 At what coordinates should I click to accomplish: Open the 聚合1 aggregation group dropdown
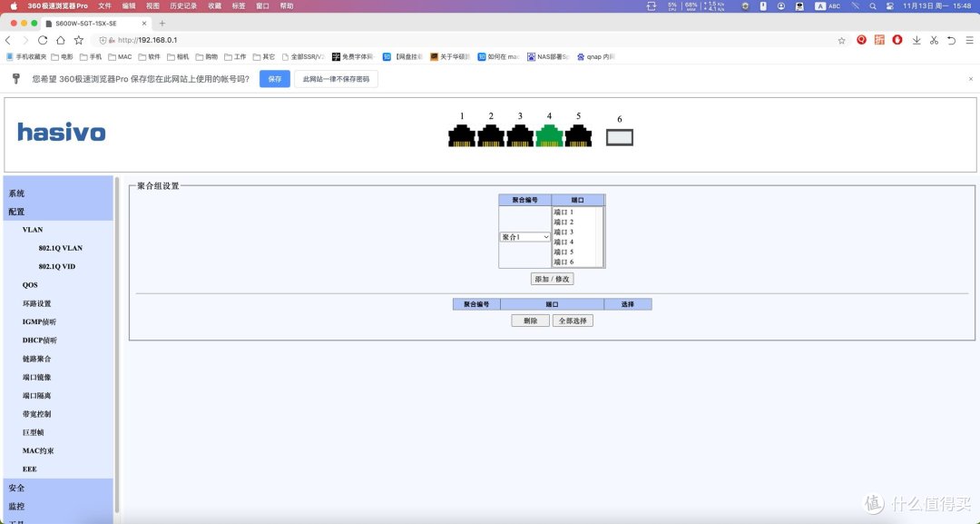tap(525, 237)
